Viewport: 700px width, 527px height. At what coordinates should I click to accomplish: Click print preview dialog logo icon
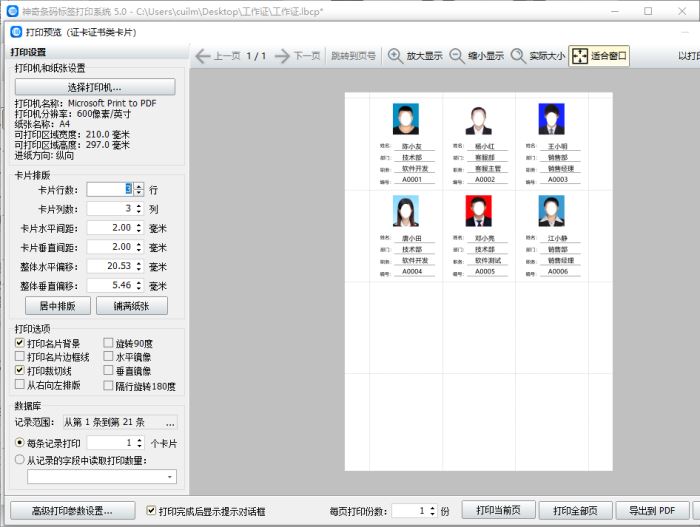click(x=16, y=32)
